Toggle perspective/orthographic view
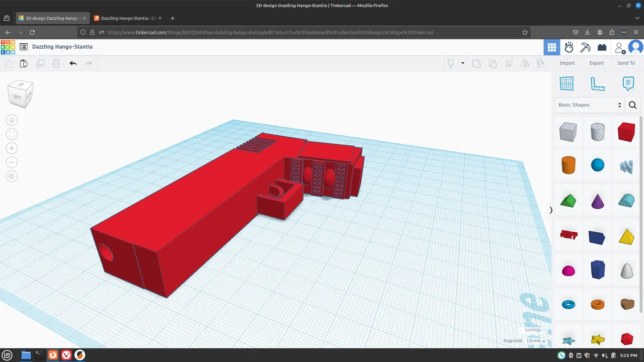This screenshot has width=644, height=362. click(x=12, y=176)
